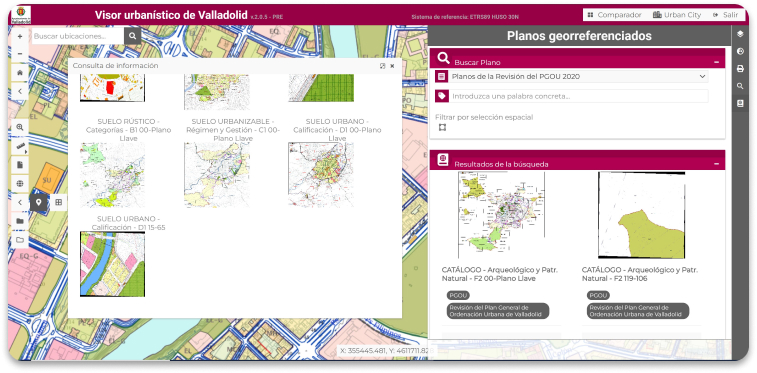
Task: Open the Comparador view
Action: pos(615,15)
